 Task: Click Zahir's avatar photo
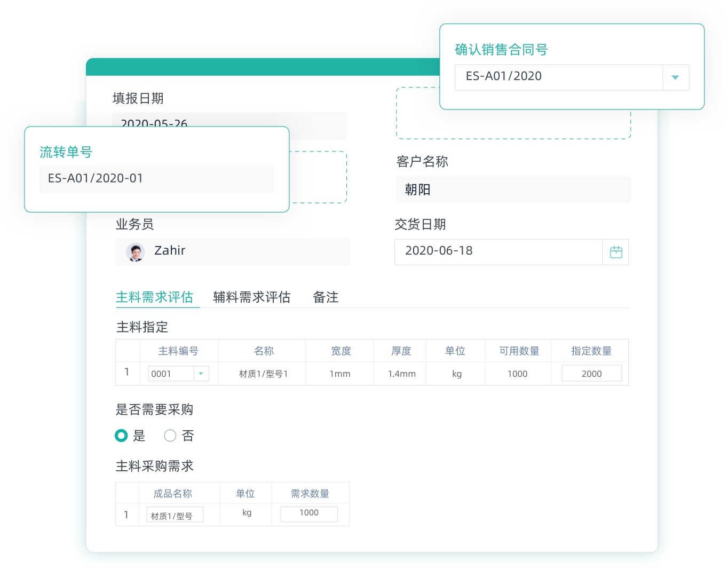pos(136,252)
